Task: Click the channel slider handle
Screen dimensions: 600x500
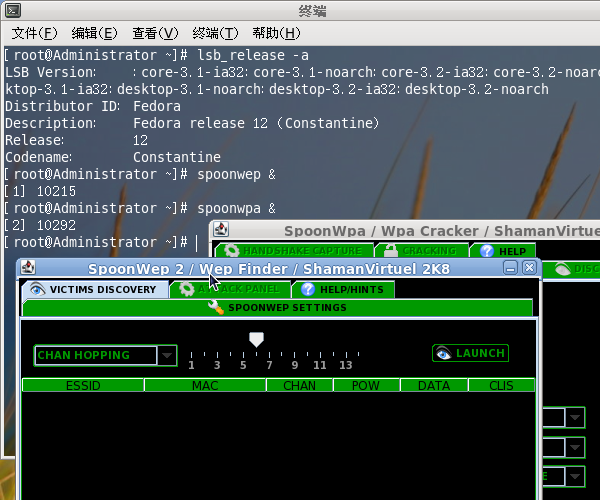Action: tap(256, 340)
